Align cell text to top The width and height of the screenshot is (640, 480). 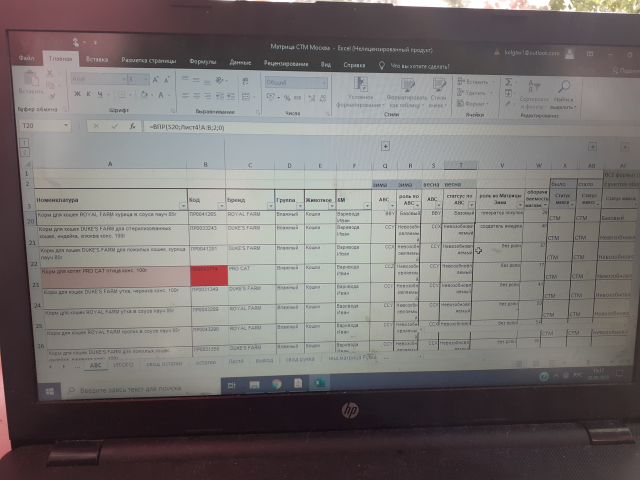[185, 79]
